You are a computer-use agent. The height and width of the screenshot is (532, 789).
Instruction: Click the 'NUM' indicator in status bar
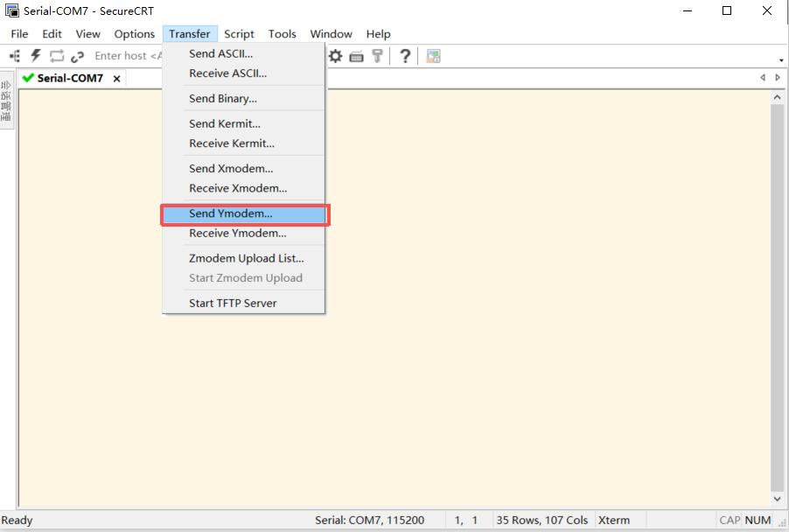(x=758, y=521)
